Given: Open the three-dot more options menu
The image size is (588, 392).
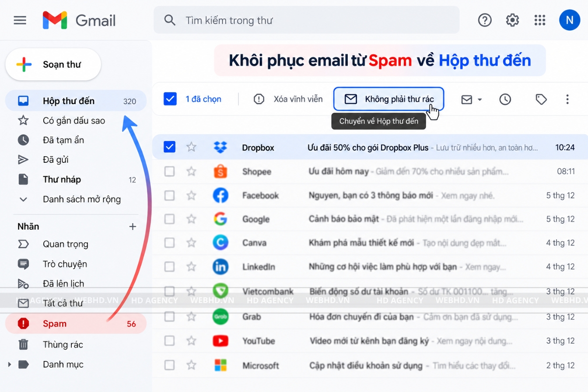Looking at the screenshot, I should [x=567, y=99].
